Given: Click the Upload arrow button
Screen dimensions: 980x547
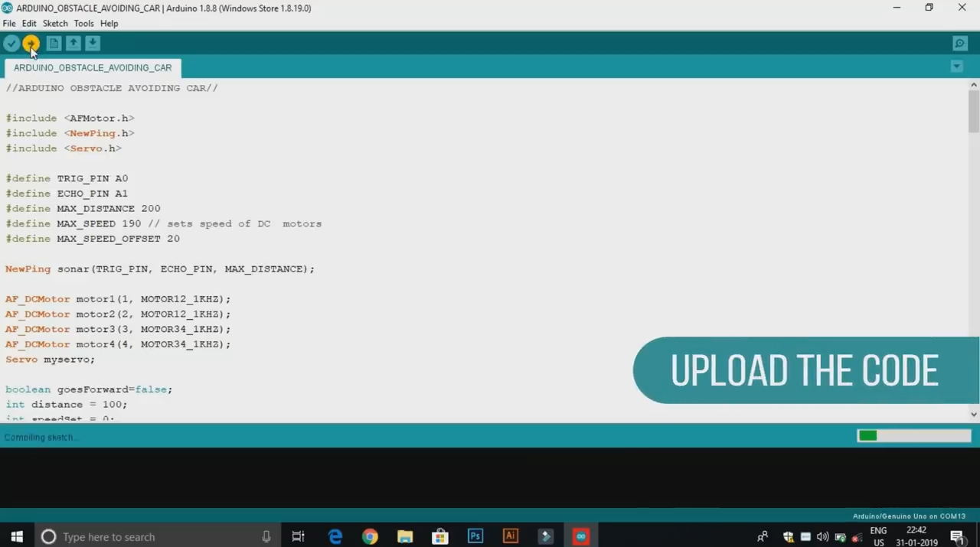Looking at the screenshot, I should click(x=31, y=44).
